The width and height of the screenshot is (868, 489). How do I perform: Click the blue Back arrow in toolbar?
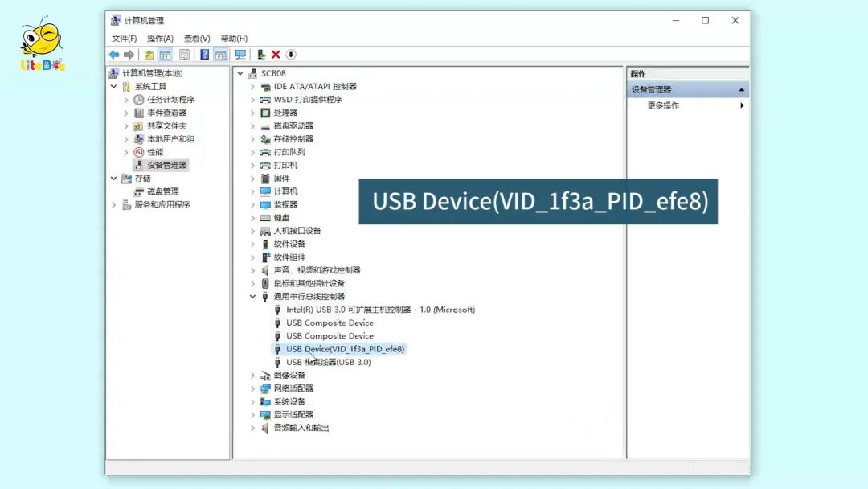click(114, 55)
